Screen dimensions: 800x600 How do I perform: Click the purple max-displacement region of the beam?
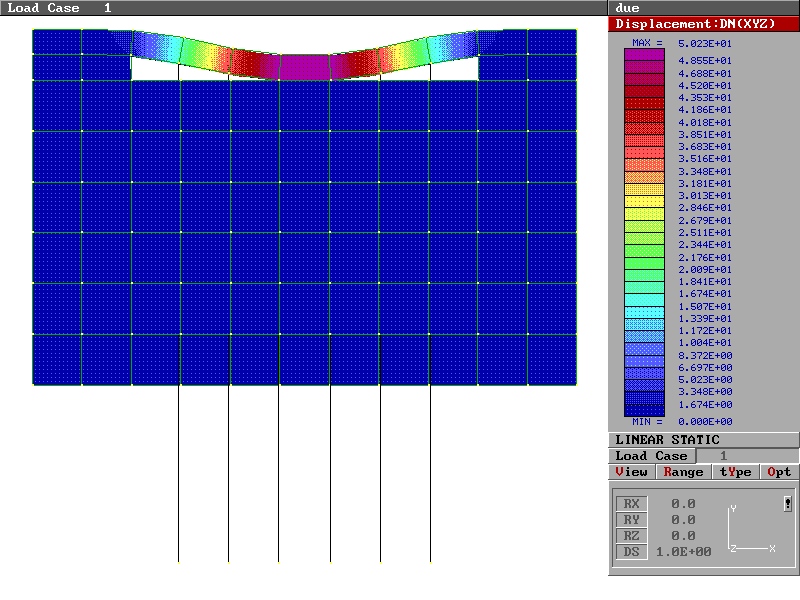(305, 66)
